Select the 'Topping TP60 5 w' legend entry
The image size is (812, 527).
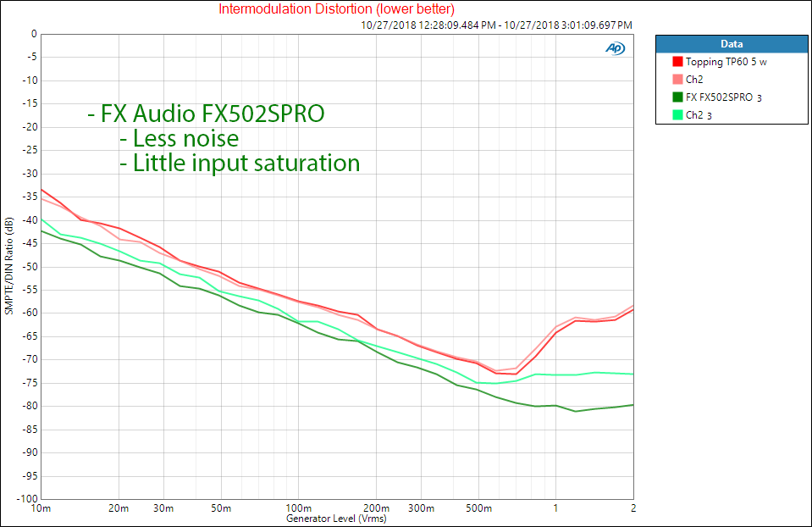pos(726,62)
